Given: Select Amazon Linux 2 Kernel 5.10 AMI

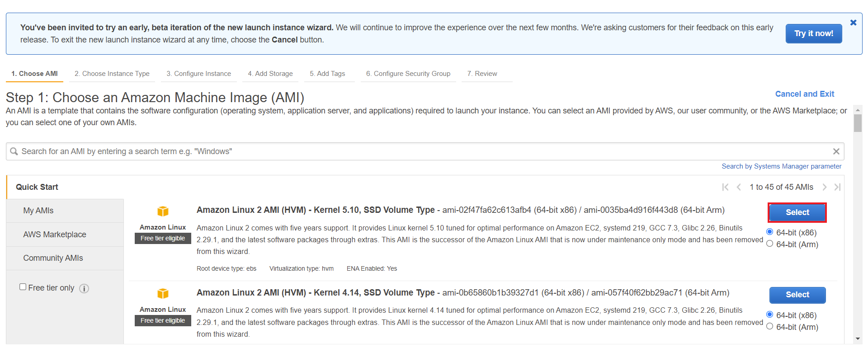Looking at the screenshot, I should coord(797,212).
